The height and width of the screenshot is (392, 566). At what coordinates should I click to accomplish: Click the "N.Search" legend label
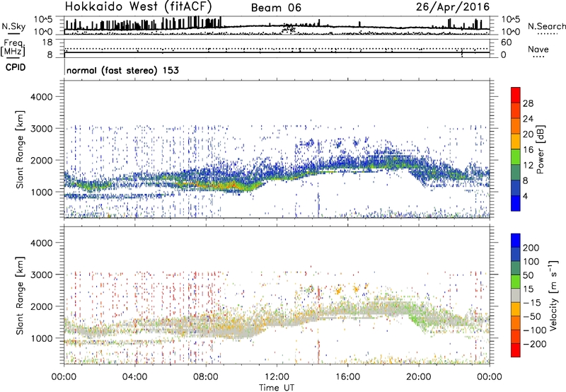point(546,26)
